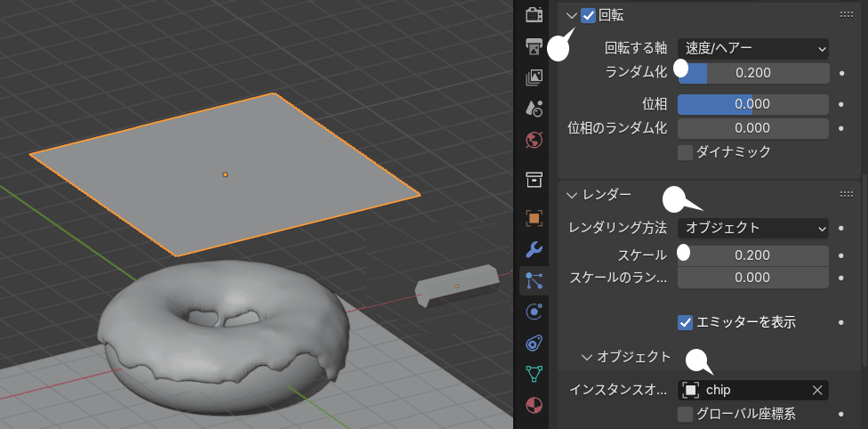The height and width of the screenshot is (429, 868).
Task: Open the Collection properties tab
Action: (x=534, y=179)
